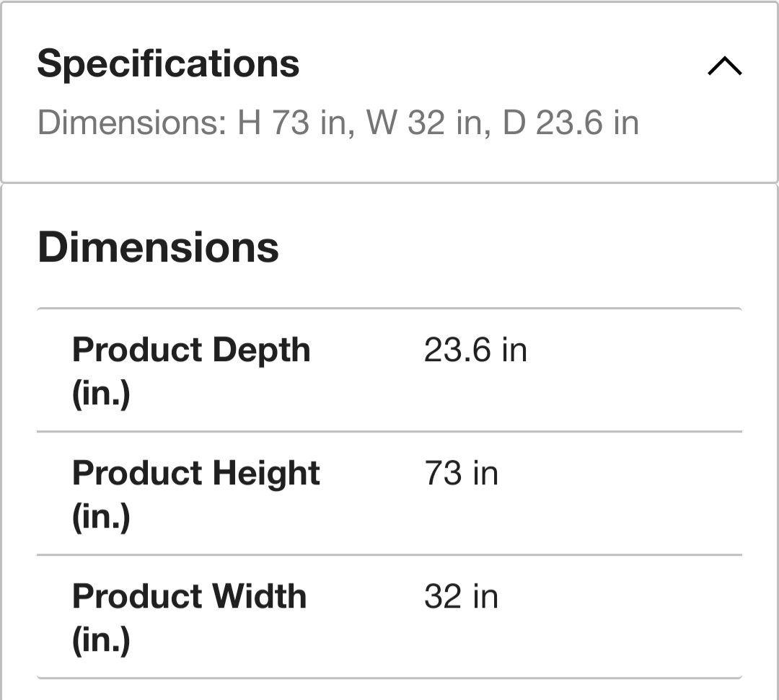Click the 32 in width value
779x700 pixels.
pos(461,597)
